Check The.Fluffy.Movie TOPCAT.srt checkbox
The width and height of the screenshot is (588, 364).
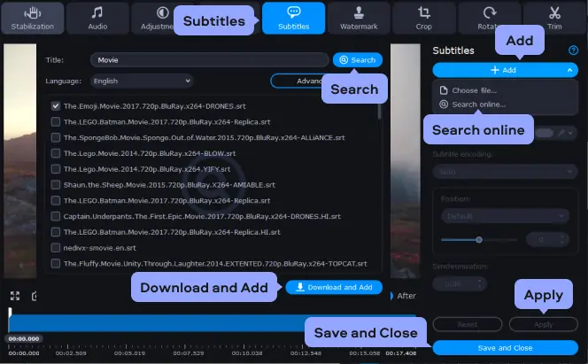pos(56,264)
